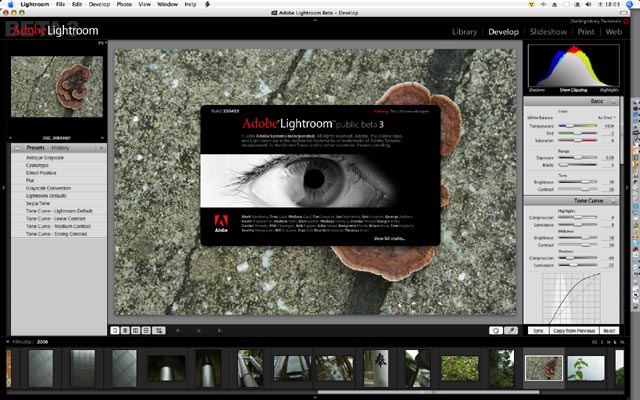
Task: Open the File menu
Action: 60,4
